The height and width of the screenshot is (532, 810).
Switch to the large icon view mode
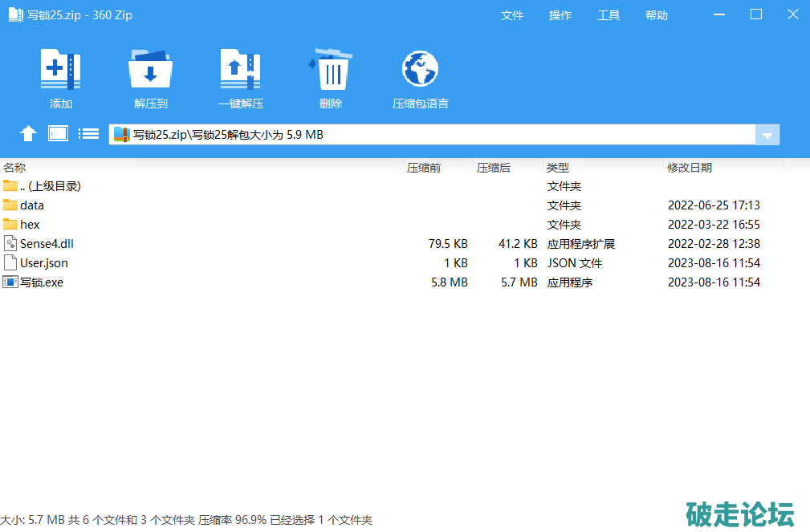point(58,134)
